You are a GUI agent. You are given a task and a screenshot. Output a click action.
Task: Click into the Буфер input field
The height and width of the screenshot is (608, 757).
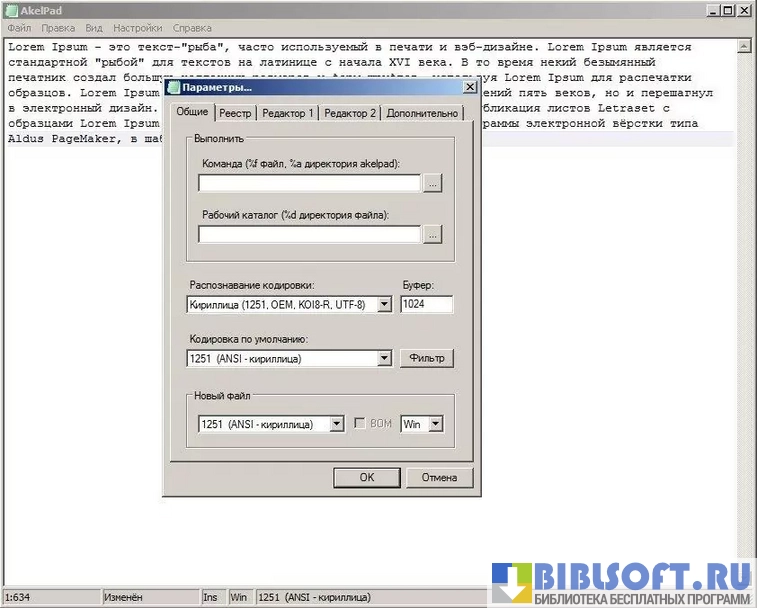click(426, 305)
